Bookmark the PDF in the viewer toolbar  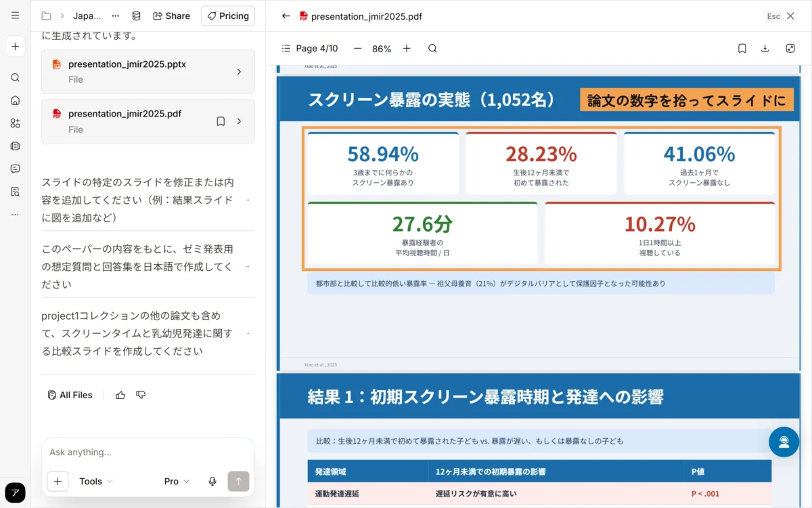742,48
